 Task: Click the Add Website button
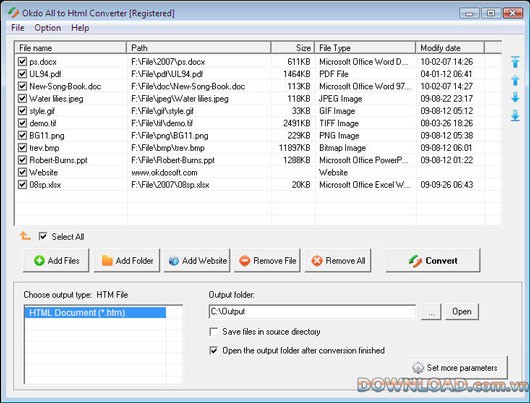click(197, 261)
